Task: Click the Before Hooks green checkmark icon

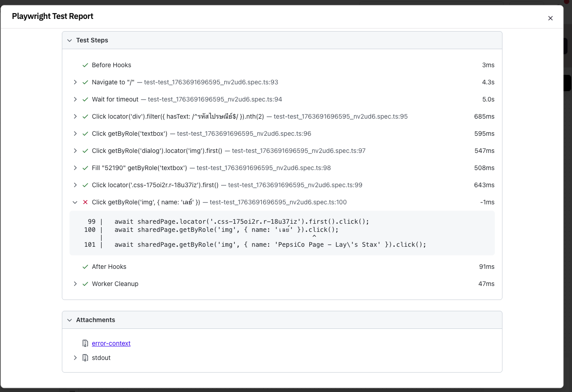Action: (x=85, y=65)
